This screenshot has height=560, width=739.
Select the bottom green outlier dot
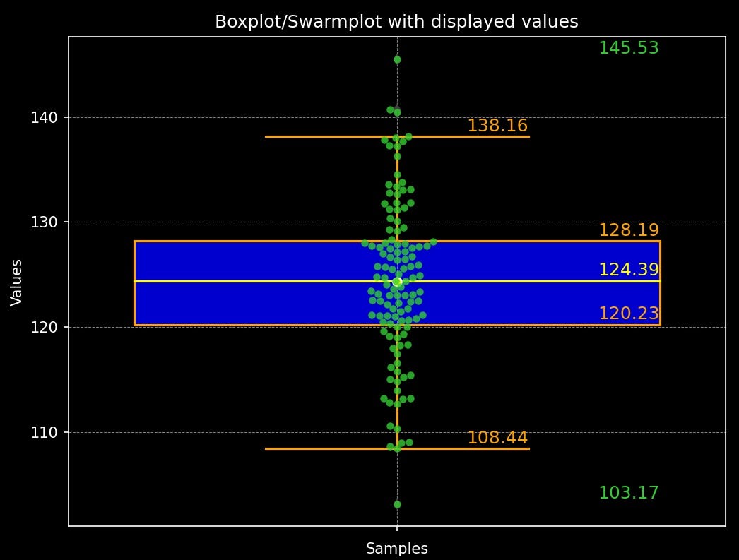(x=397, y=504)
